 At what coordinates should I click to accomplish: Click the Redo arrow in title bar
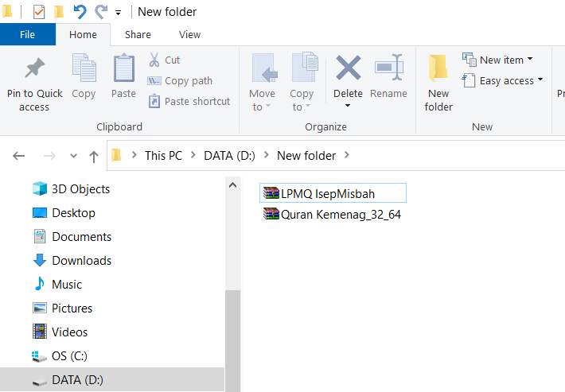(101, 12)
